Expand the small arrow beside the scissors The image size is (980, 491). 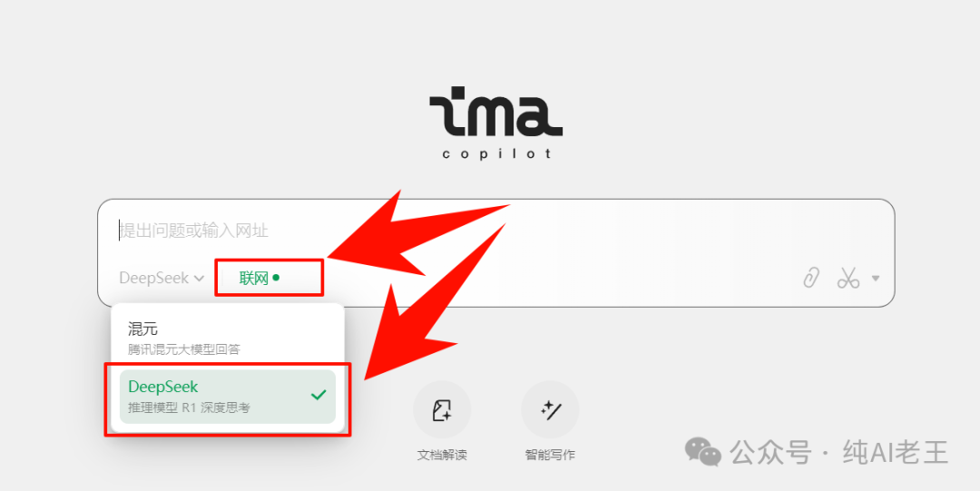(x=876, y=279)
